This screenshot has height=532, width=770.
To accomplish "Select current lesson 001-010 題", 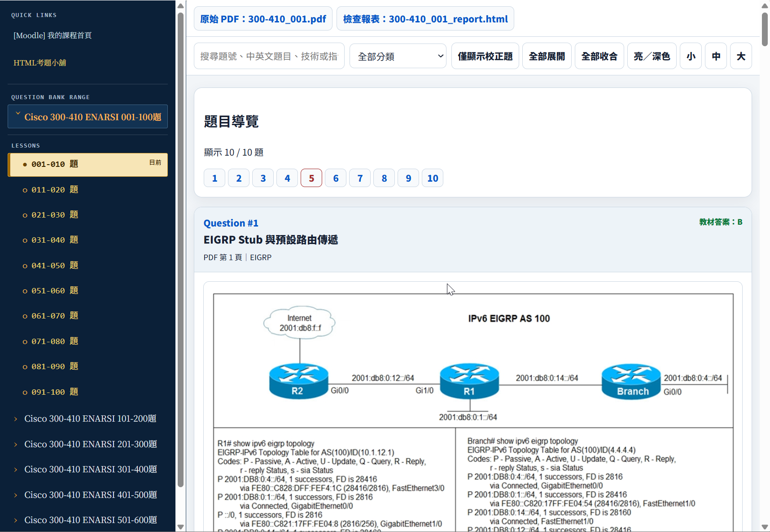I will coord(88,164).
